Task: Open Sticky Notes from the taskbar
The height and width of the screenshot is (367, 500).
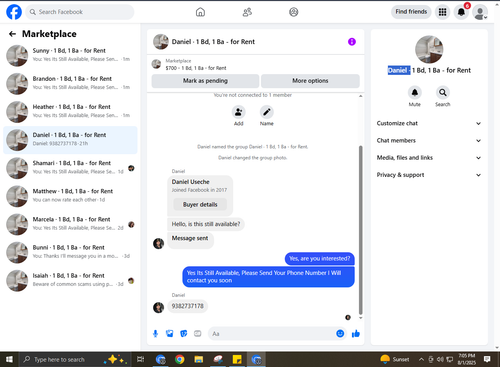Action: click(237, 359)
